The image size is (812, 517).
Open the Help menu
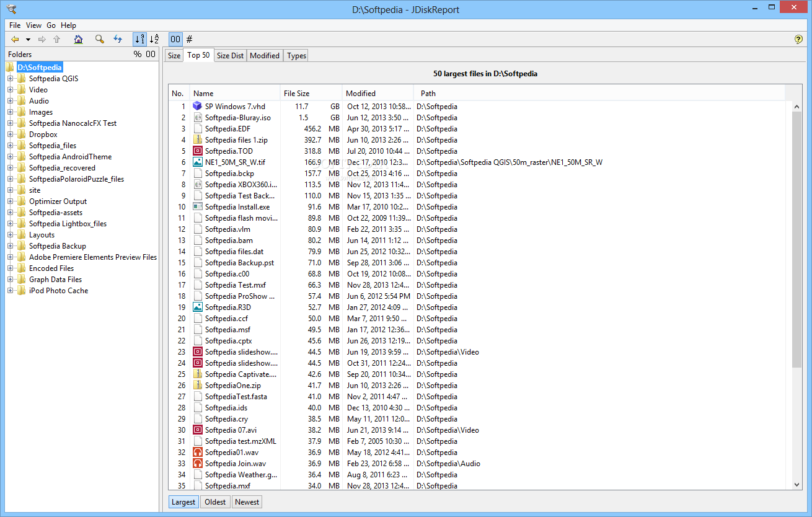[x=69, y=25]
